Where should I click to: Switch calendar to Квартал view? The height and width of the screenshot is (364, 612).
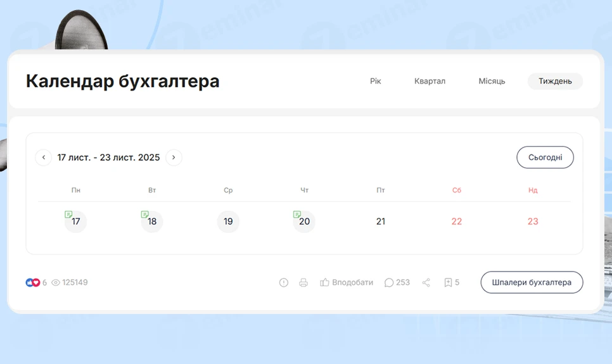click(x=430, y=81)
